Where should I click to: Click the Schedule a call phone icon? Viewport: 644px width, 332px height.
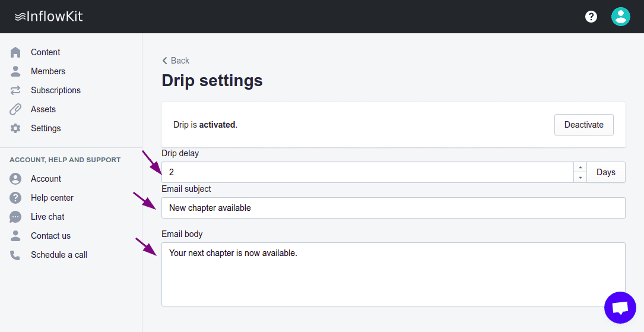[15, 255]
